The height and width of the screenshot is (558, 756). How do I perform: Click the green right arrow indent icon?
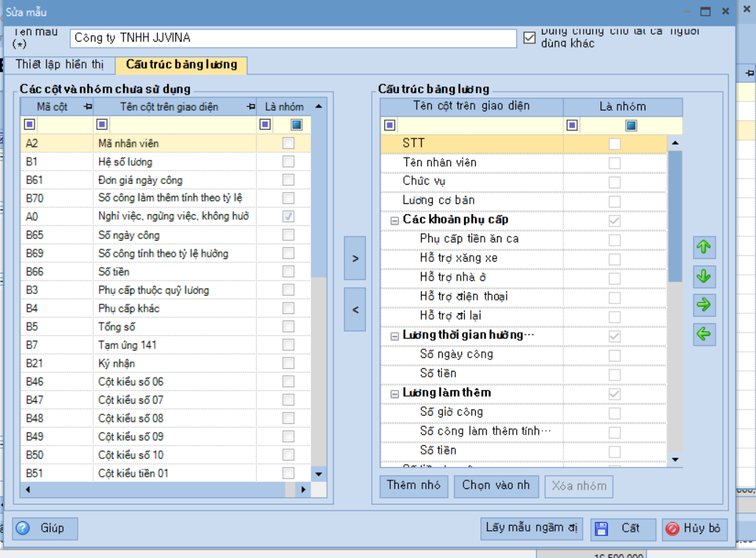[704, 305]
